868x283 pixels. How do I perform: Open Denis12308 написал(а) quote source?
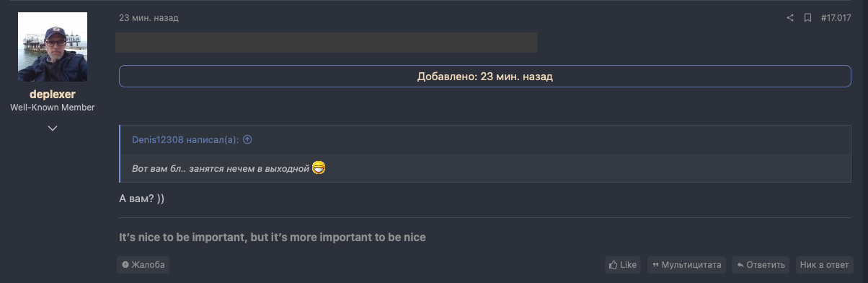tap(186, 139)
